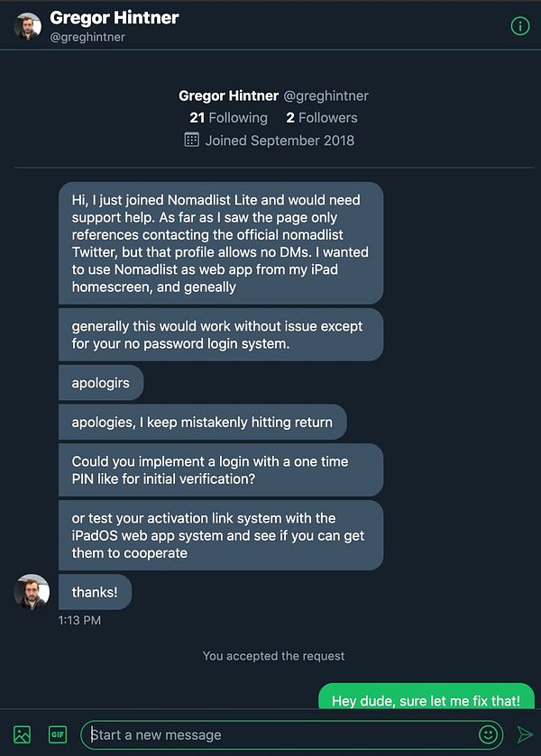541x756 pixels.
Task: Open conversation info with the circled i icon
Action: [x=520, y=26]
